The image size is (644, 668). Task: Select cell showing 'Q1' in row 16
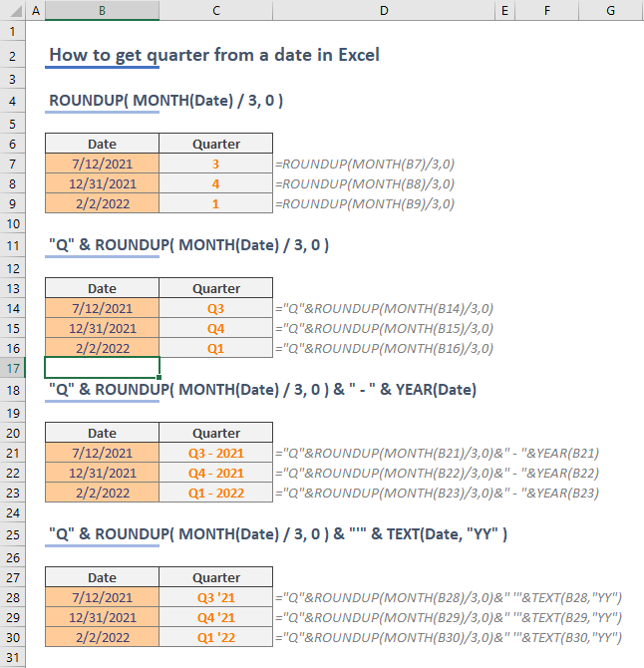216,348
